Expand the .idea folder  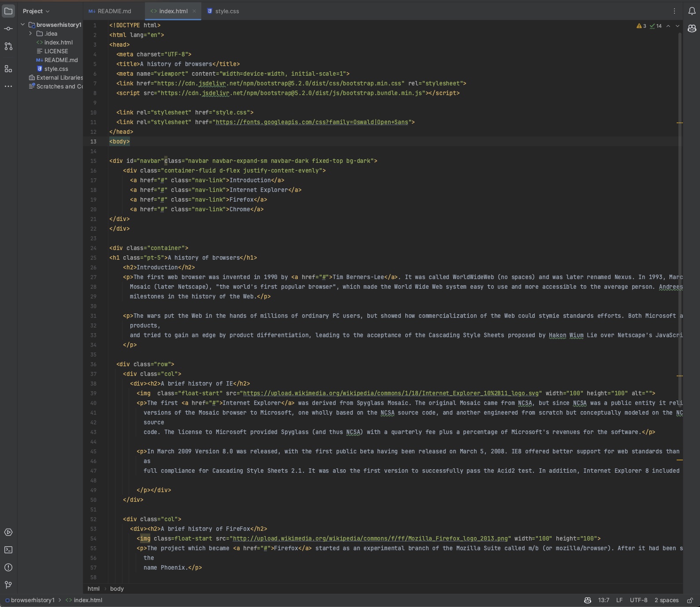pos(30,33)
